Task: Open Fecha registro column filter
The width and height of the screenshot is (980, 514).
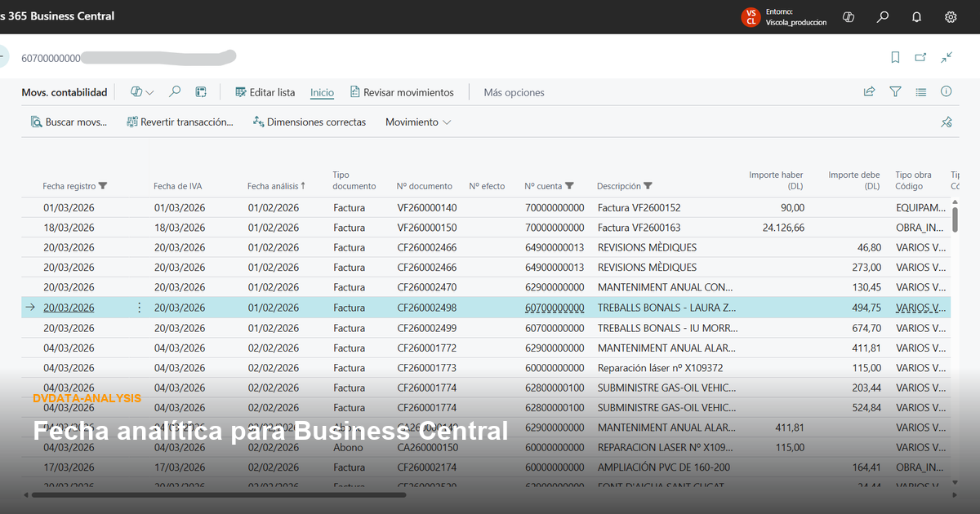Action: point(103,186)
